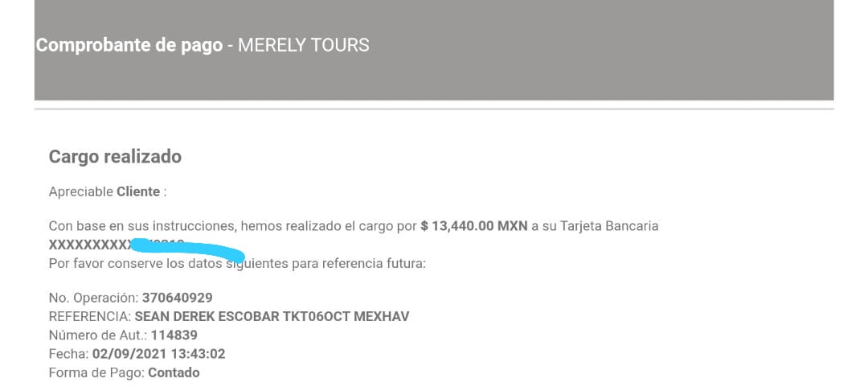The height and width of the screenshot is (391, 868).
Task: Click the No. Operación label
Action: pyautogui.click(x=93, y=298)
